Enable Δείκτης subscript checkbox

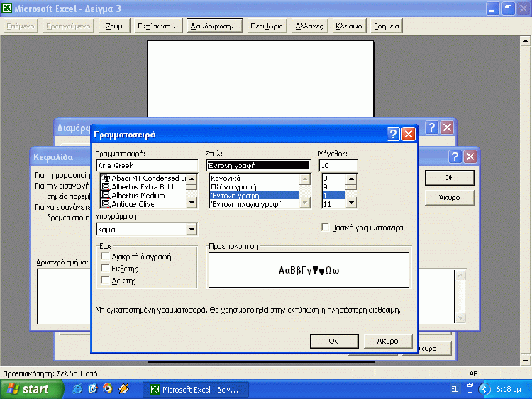click(105, 281)
